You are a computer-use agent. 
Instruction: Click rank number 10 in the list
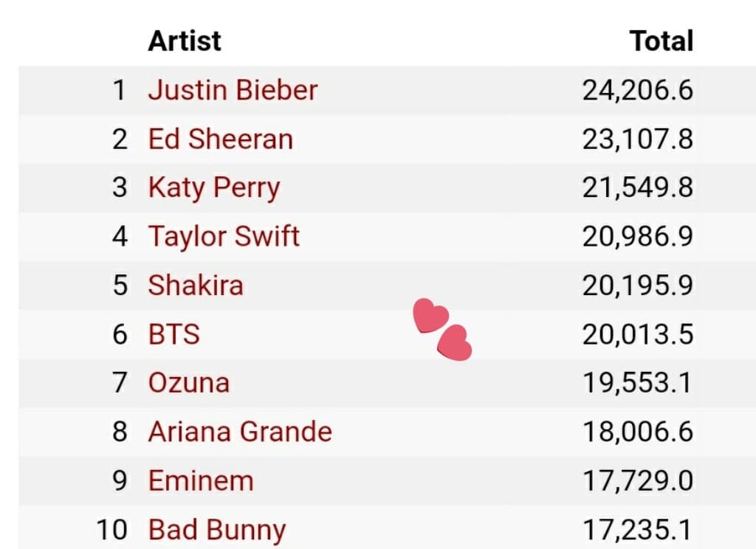tap(111, 530)
